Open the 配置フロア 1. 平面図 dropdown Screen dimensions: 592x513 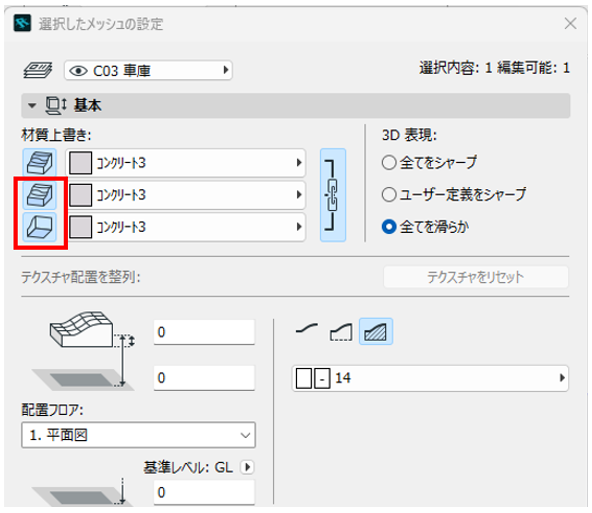(x=139, y=435)
